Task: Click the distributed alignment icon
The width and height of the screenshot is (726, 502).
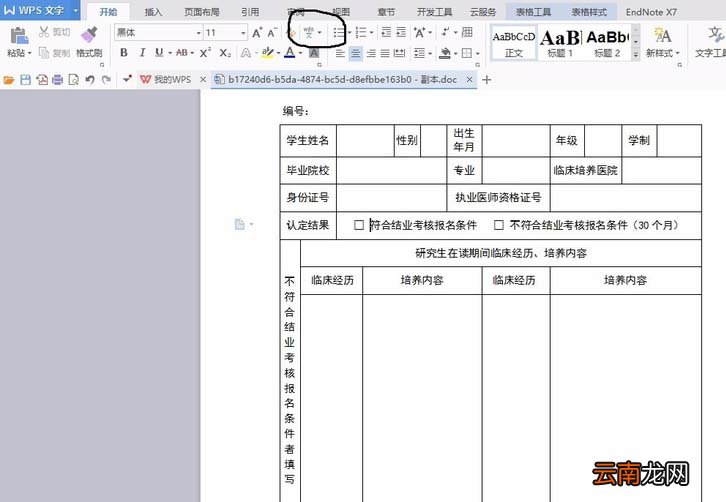Action: click(399, 53)
